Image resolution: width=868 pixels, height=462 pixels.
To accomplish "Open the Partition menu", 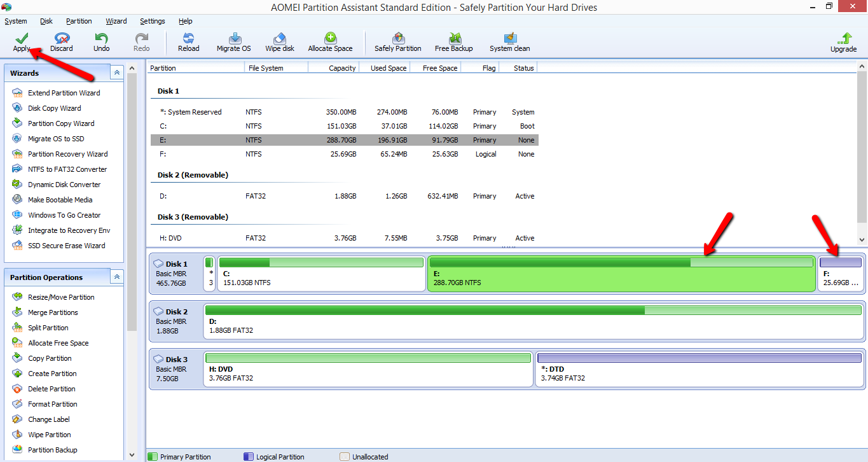I will click(79, 21).
